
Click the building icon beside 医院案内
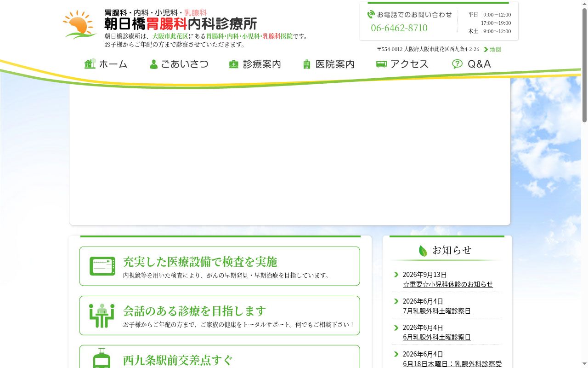click(x=307, y=64)
